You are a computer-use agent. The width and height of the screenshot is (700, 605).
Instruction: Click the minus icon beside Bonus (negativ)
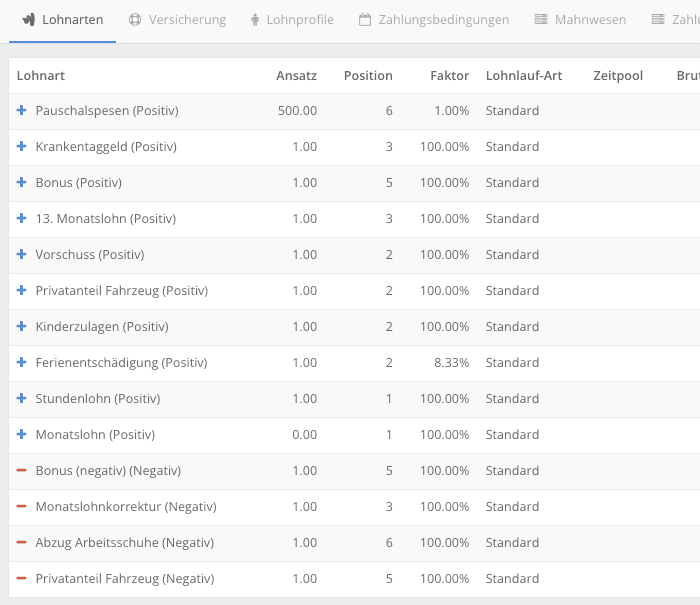(x=21, y=470)
